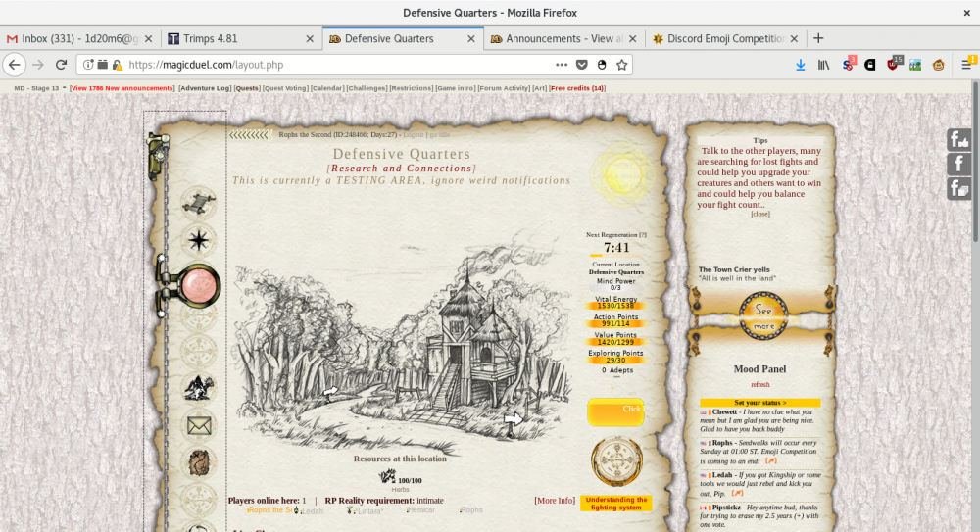Image resolution: width=980 pixels, height=532 pixels.
Task: Open Understanding the fighting system
Action: pos(615,504)
